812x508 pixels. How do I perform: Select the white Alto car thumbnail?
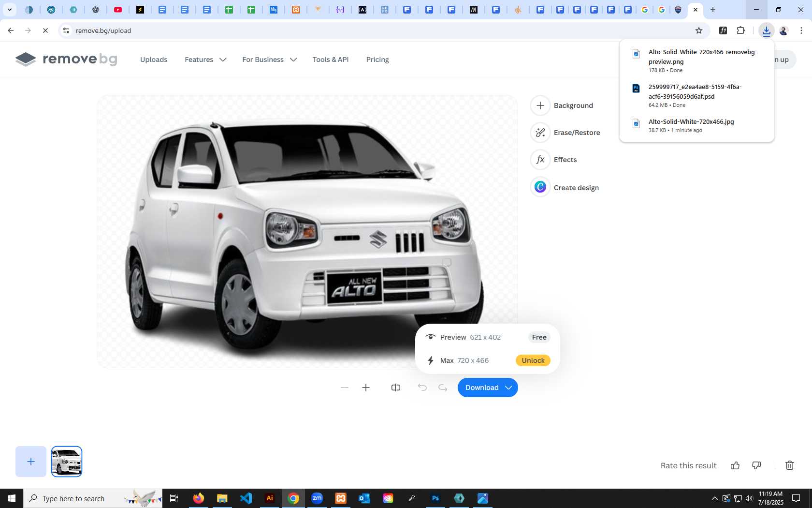[67, 462]
